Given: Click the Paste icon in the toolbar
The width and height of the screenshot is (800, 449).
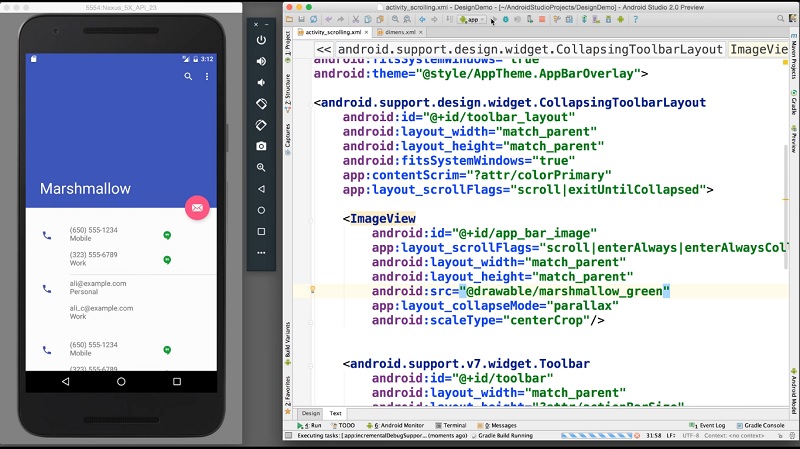Looking at the screenshot, I should [x=380, y=19].
